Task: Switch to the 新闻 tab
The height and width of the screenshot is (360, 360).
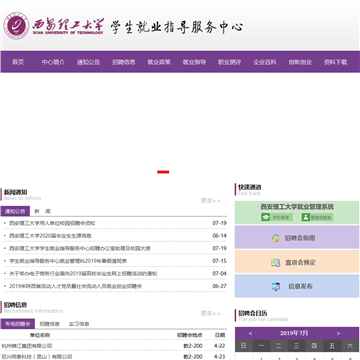Action: point(43,211)
